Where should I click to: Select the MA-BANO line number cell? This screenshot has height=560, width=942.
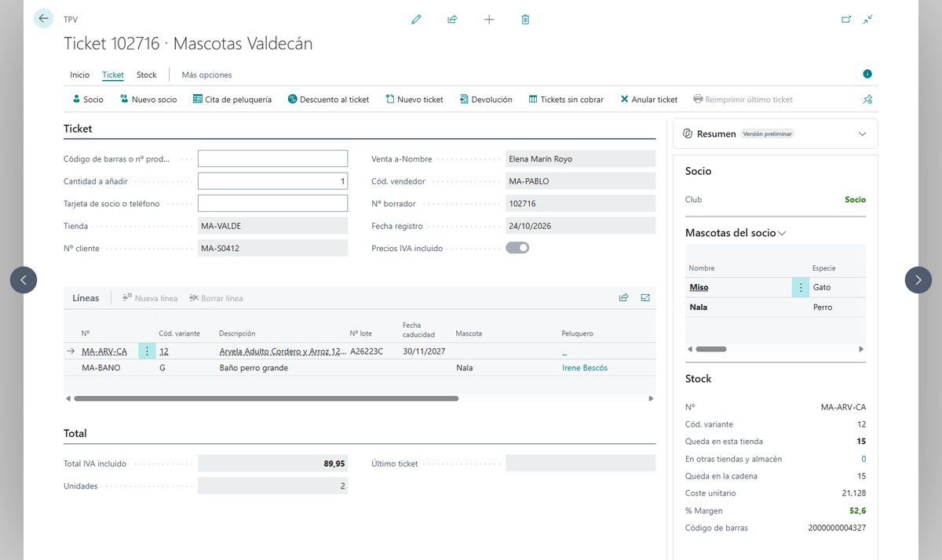(101, 368)
